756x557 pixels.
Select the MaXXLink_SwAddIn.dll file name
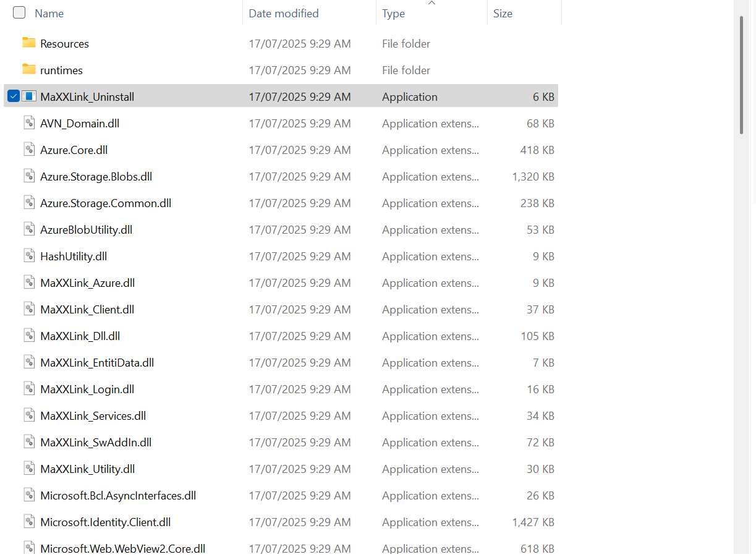(x=96, y=443)
